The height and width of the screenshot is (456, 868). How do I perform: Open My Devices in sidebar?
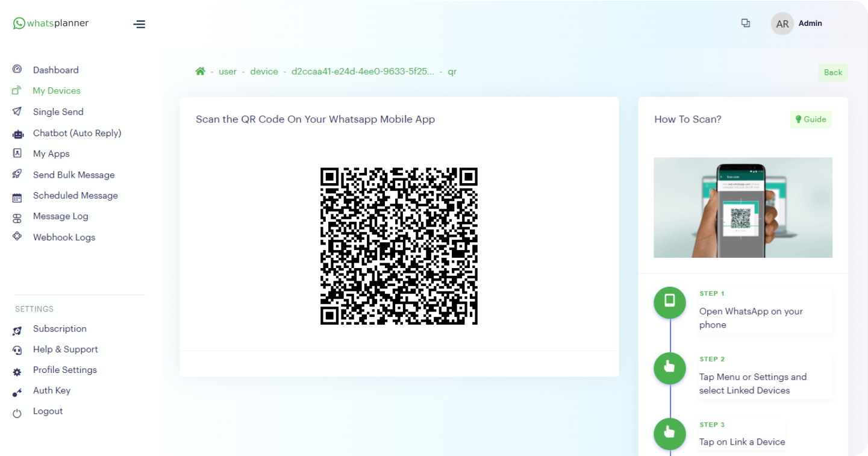click(x=56, y=91)
